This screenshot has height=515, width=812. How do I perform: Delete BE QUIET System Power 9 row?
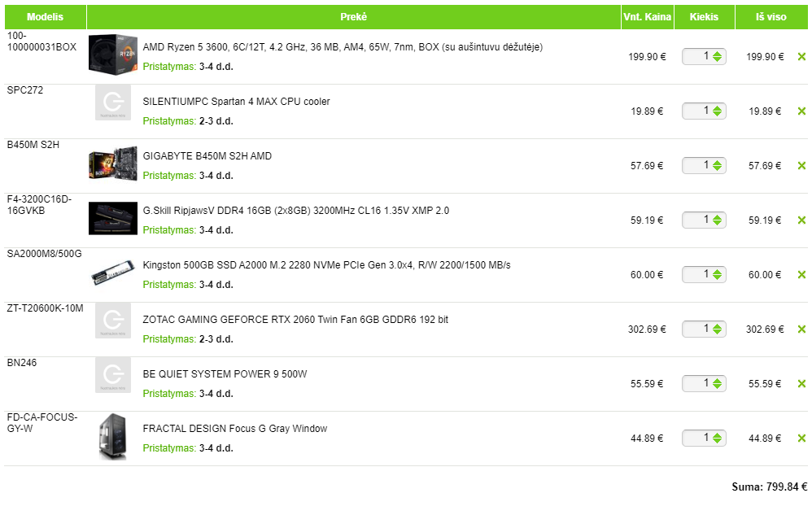click(x=801, y=384)
